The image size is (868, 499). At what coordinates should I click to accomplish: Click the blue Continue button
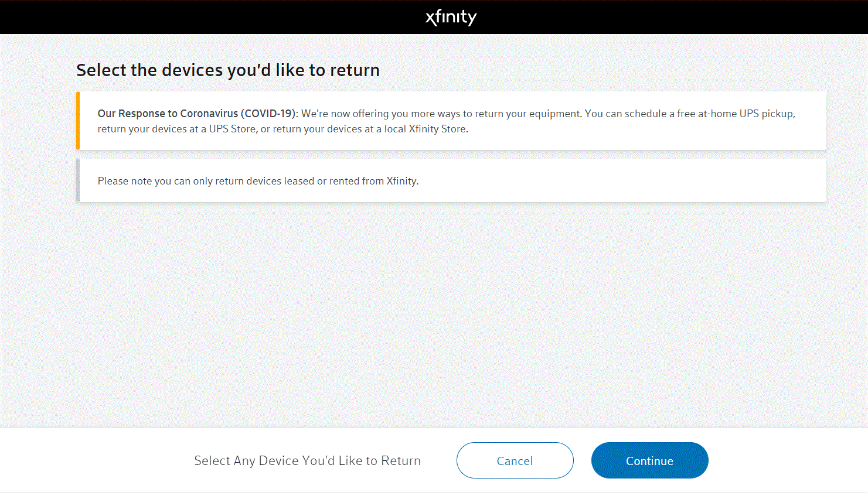click(x=649, y=460)
